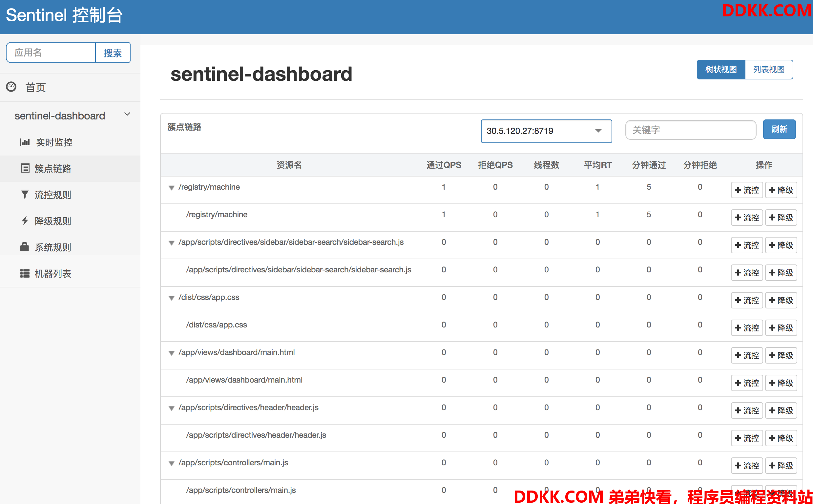Add 流控 for parent sidebar-search.js row
Viewport: 813px width, 504px height.
747,245
